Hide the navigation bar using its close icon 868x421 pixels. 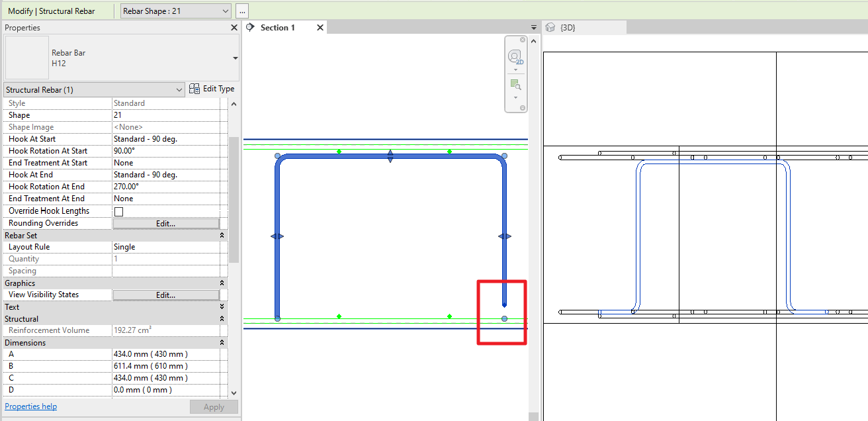coord(523,40)
